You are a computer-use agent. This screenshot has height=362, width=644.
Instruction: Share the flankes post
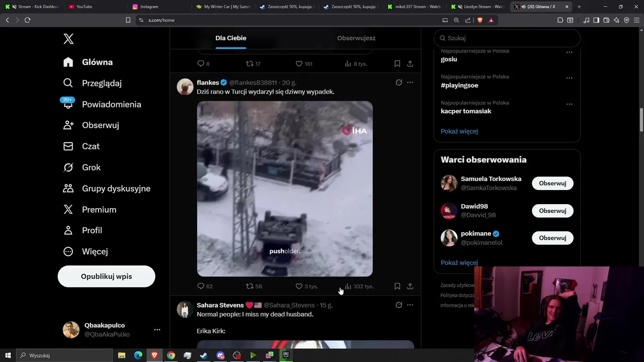click(410, 286)
